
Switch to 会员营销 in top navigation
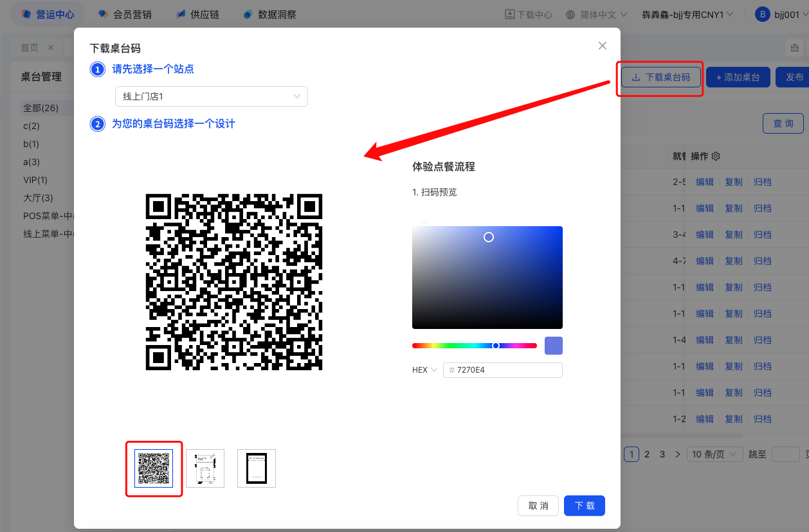tap(124, 14)
